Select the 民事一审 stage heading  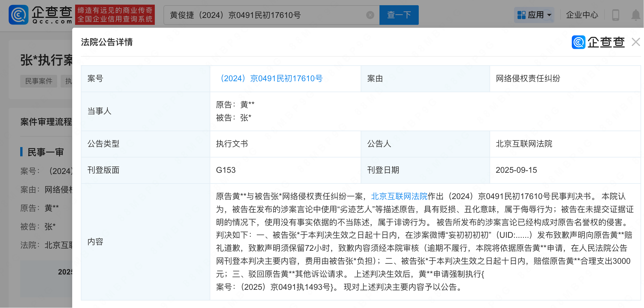point(45,152)
